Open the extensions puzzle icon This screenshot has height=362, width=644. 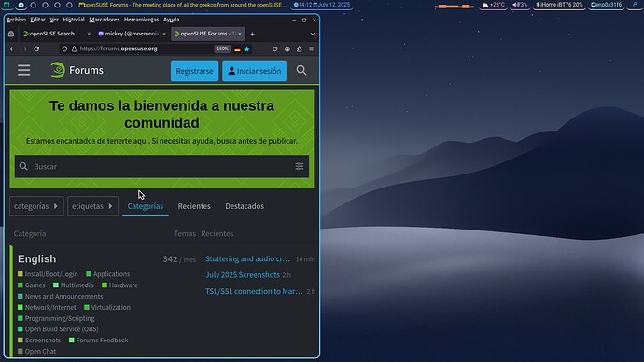pyautogui.click(x=299, y=49)
